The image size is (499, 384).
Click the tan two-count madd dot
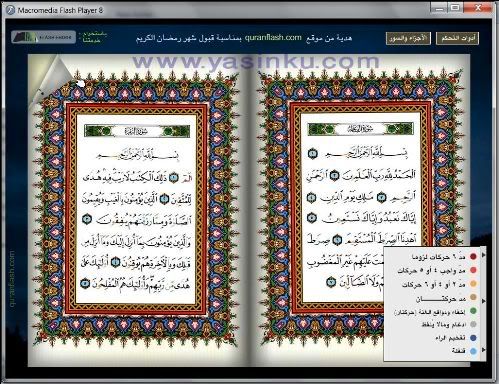pos(473,297)
